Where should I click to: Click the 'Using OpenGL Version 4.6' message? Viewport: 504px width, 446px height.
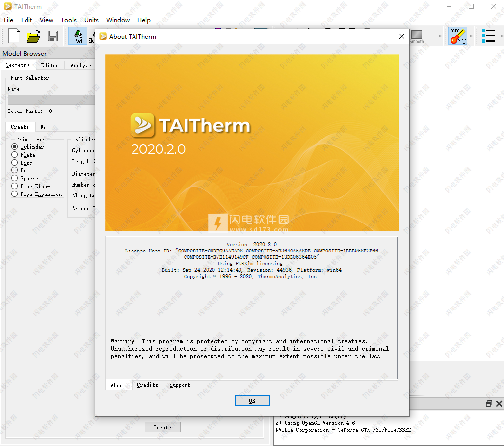(316, 423)
